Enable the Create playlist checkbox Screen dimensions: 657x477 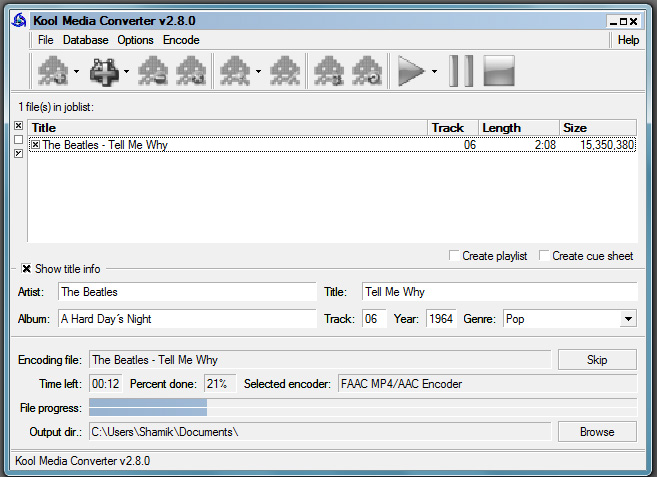tap(455, 256)
